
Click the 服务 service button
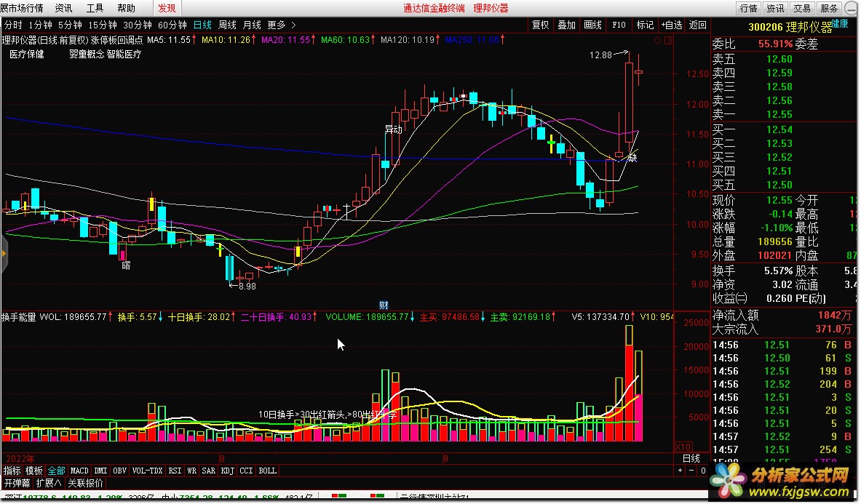pos(829,8)
